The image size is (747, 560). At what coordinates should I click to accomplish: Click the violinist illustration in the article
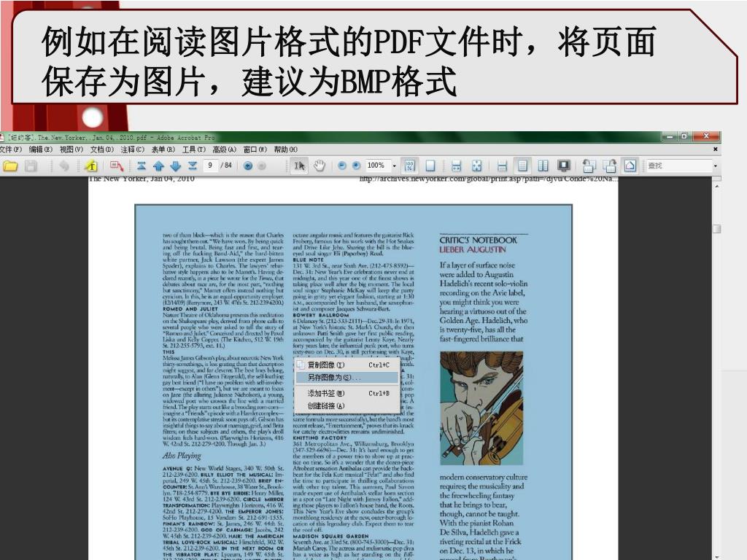click(481, 408)
